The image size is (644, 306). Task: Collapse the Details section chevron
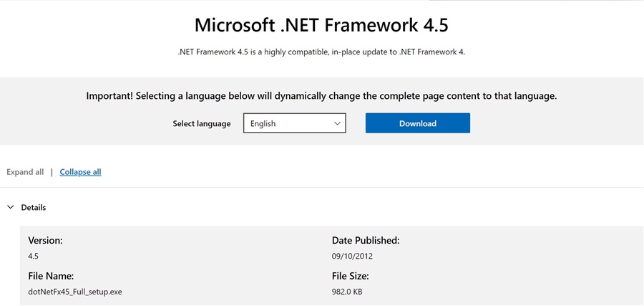tap(10, 207)
